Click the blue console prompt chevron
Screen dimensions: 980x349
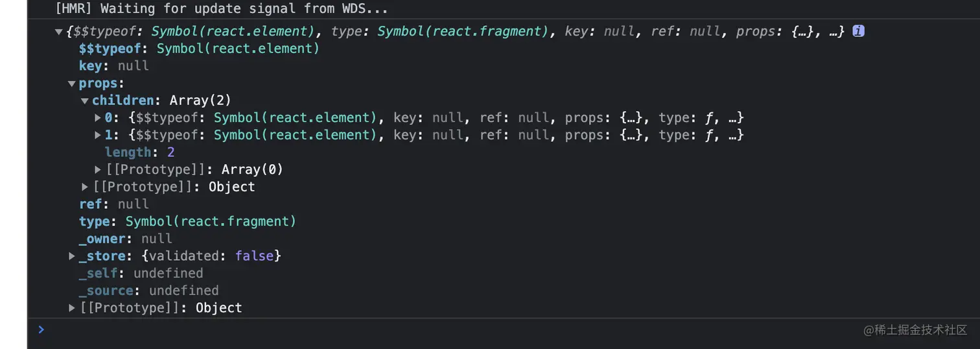click(x=41, y=330)
